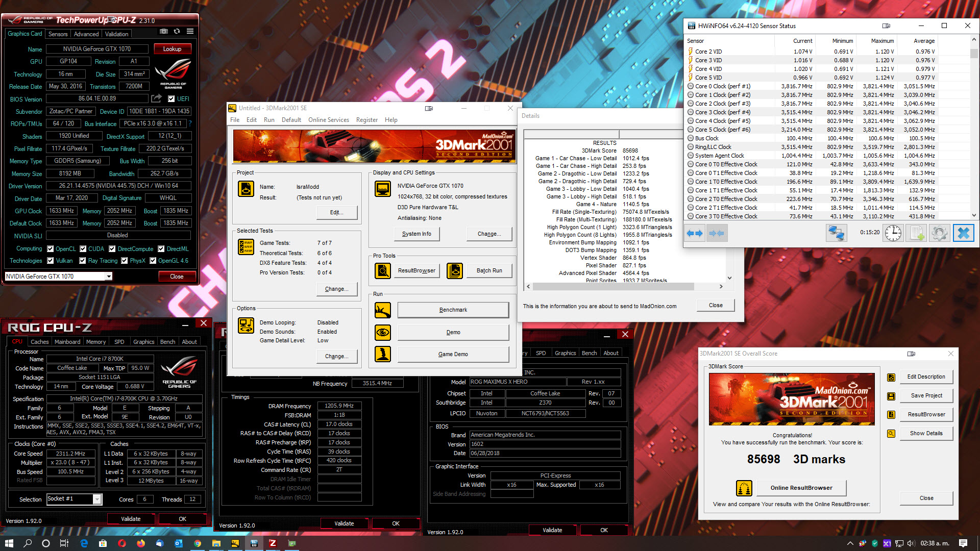
Task: Toggle the Vulkan checkbox
Action: coord(50,261)
